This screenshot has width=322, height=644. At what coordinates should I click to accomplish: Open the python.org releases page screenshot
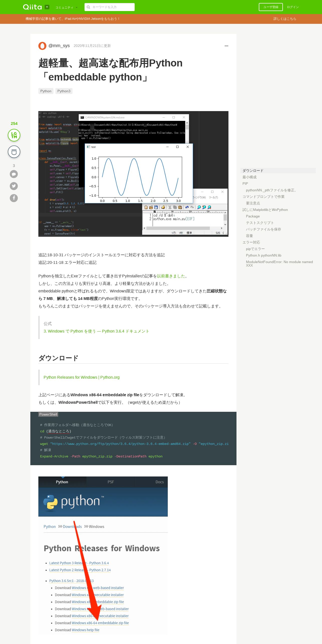pyautogui.click(x=103, y=555)
